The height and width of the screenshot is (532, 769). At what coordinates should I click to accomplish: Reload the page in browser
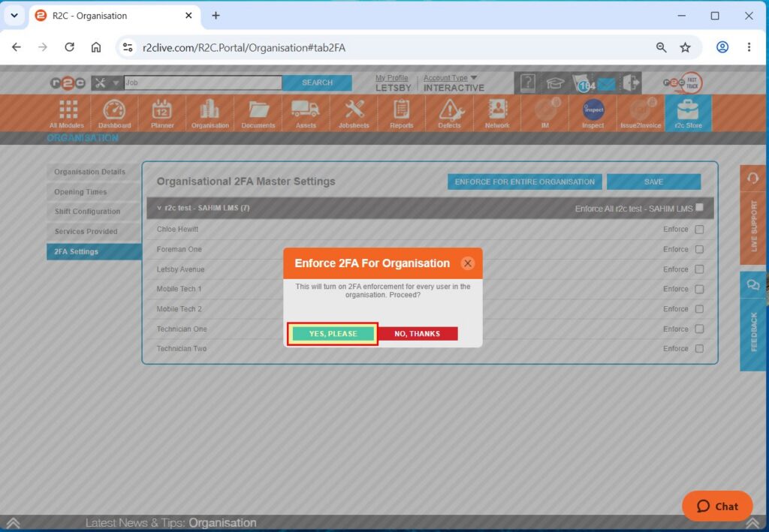pos(69,47)
